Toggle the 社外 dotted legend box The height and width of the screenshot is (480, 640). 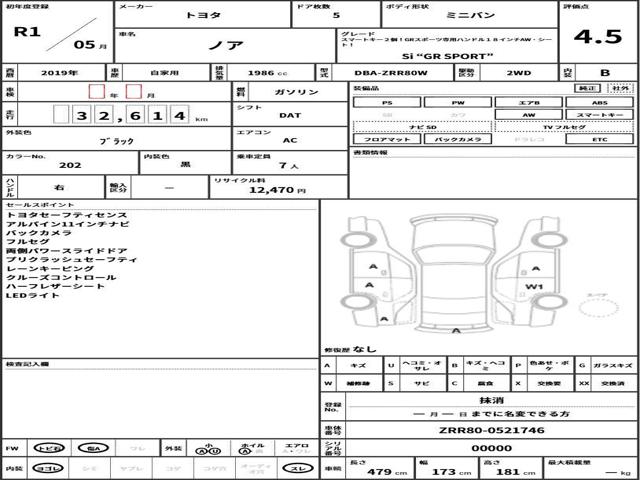pos(620,88)
